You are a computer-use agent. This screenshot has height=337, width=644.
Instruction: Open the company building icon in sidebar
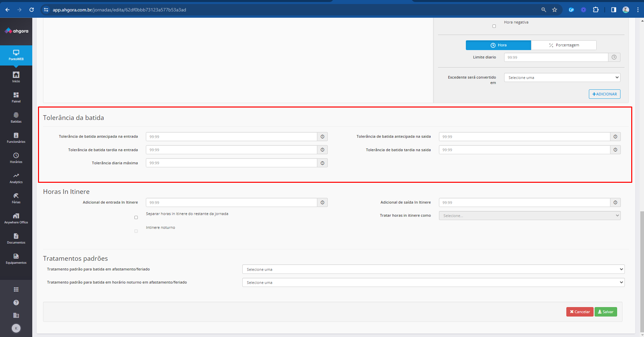(x=16, y=315)
